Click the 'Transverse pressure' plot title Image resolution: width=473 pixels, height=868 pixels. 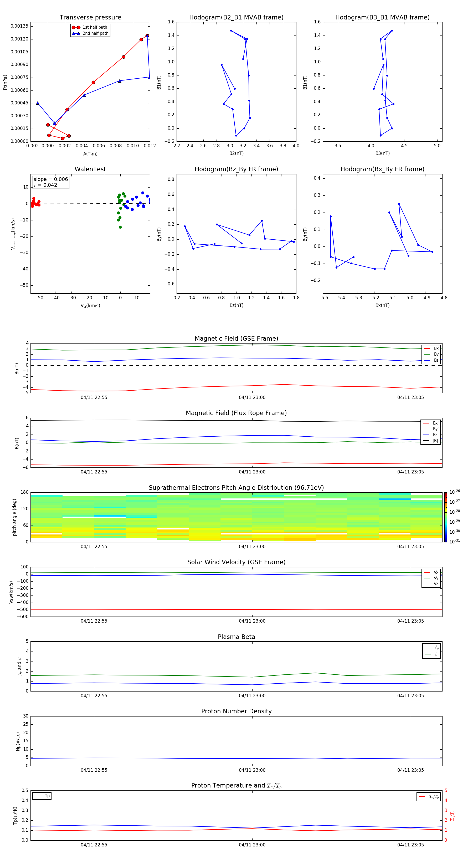90,17
